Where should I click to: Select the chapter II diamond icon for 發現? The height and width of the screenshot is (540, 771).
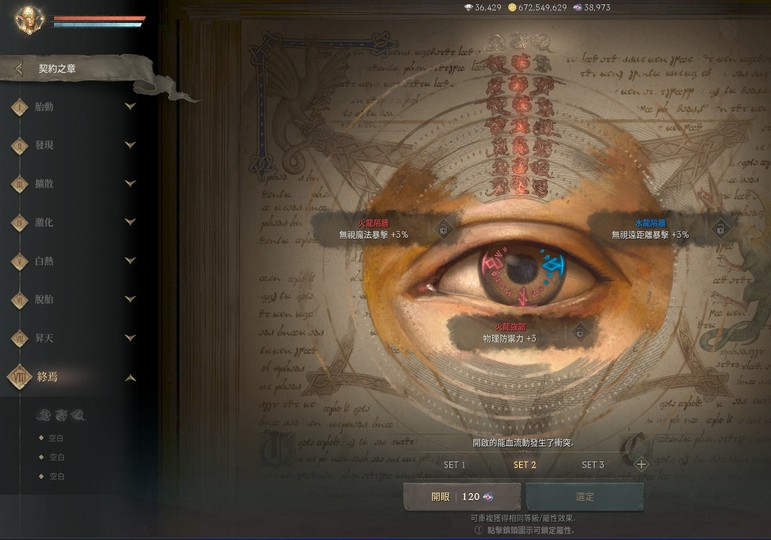[20, 145]
